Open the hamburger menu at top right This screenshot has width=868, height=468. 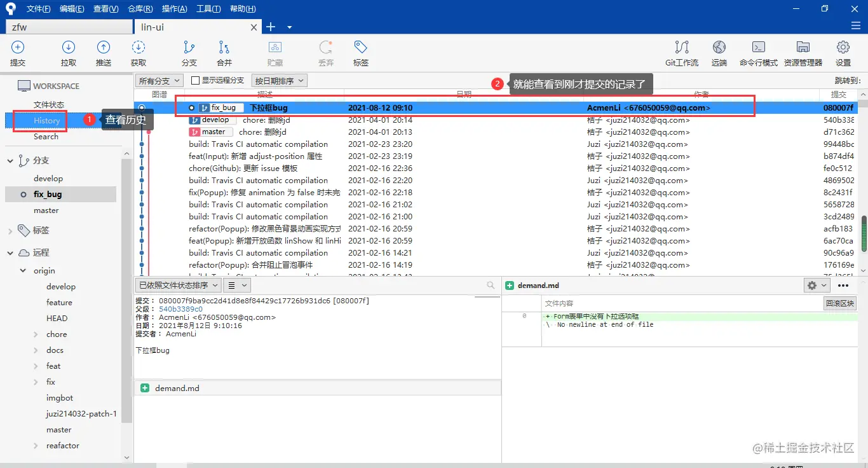(x=855, y=26)
